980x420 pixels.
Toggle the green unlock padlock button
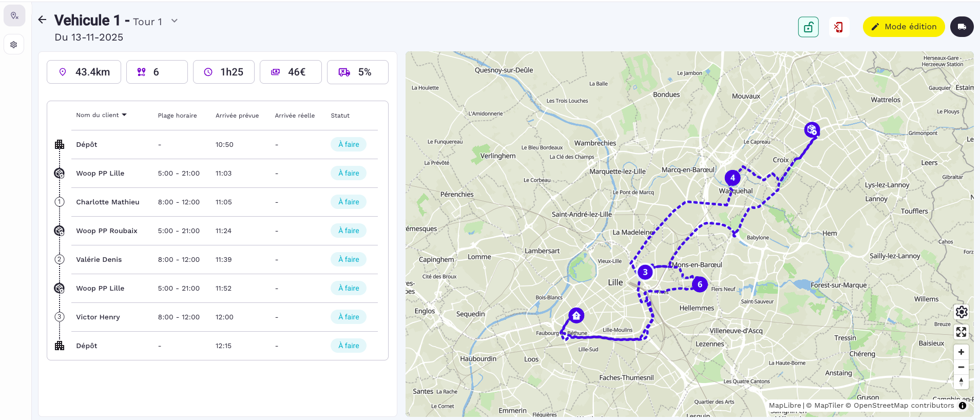pyautogui.click(x=808, y=27)
